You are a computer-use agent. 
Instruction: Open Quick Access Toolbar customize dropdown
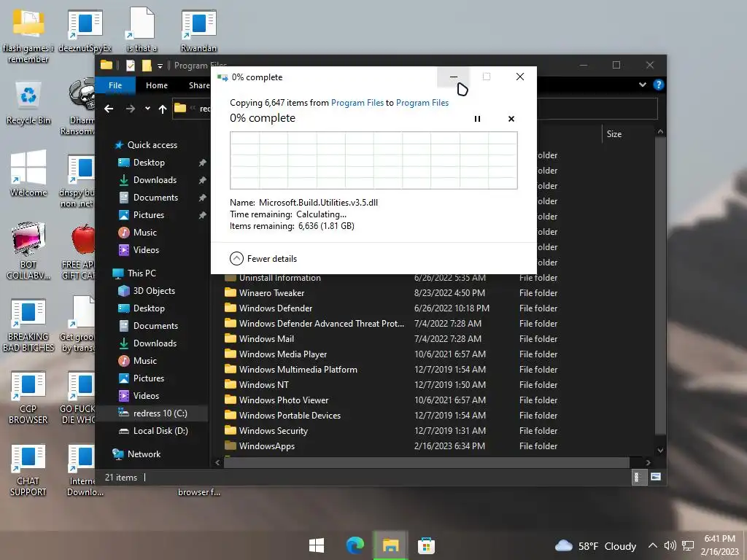[160, 66]
